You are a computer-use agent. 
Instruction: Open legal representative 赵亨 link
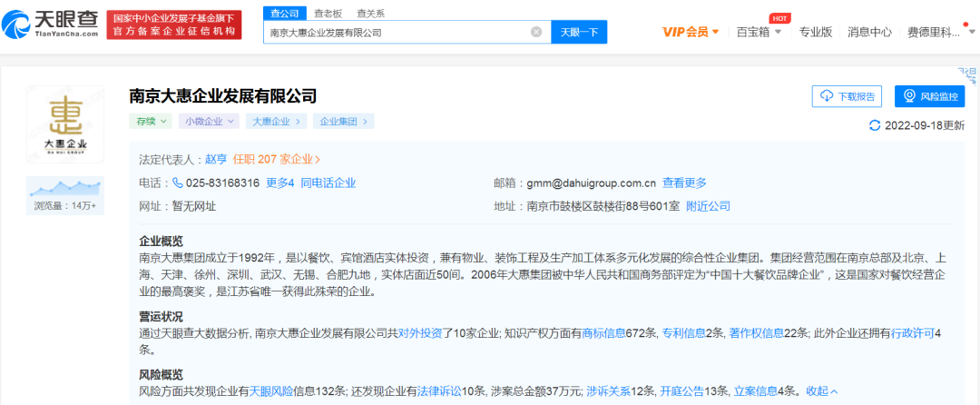[x=216, y=160]
